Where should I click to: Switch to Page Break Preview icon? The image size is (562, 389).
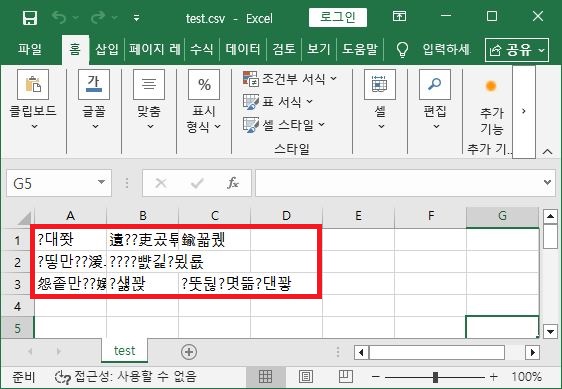pos(346,376)
